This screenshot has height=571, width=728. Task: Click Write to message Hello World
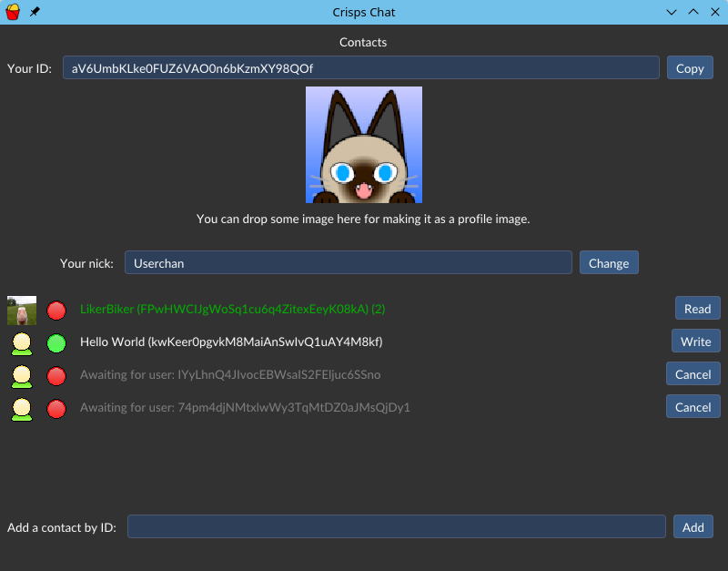coord(695,342)
